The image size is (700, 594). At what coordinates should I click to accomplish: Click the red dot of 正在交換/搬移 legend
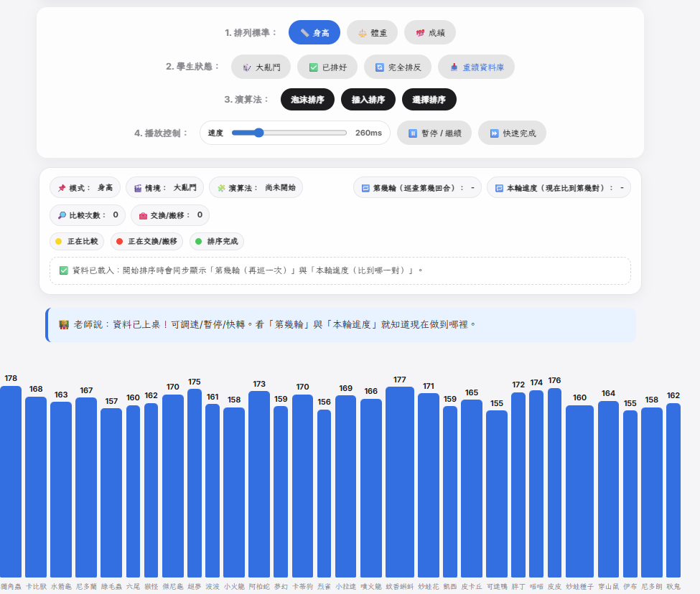(119, 241)
